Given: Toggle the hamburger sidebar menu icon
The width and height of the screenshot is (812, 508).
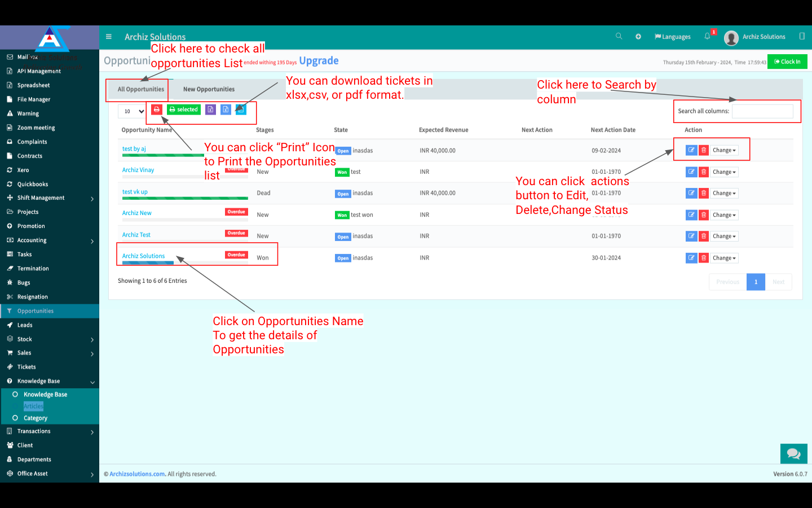Looking at the screenshot, I should coord(109,37).
